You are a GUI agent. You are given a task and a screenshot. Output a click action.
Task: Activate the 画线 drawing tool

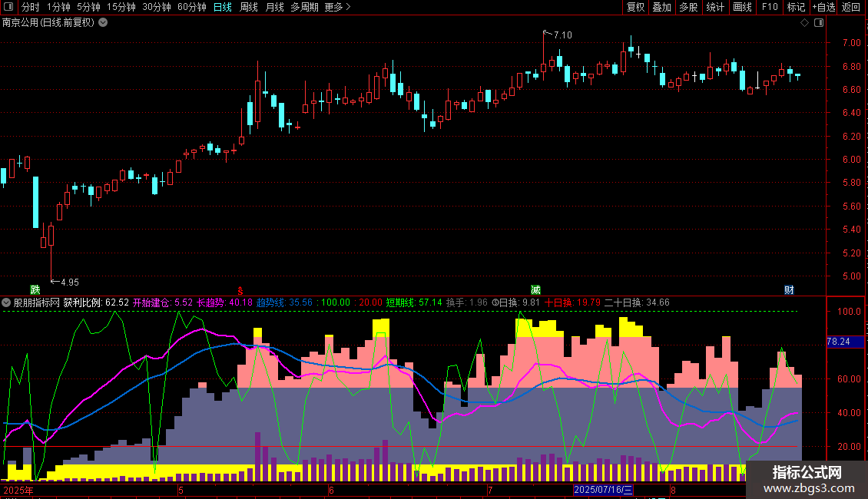coord(742,7)
